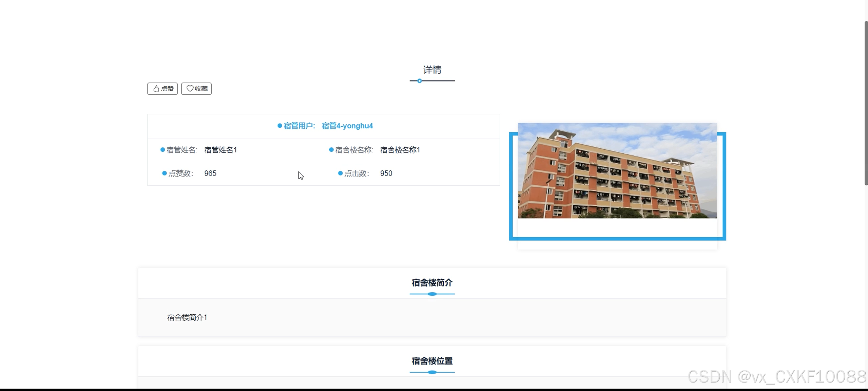Click the blue bullet beside 宿管姓名
The height and width of the screenshot is (391, 868).
(163, 150)
